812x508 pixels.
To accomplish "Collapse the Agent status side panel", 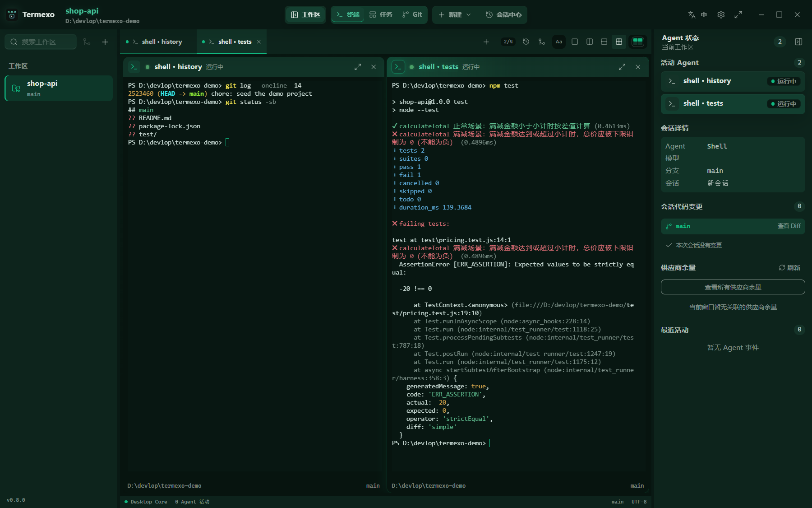I will pyautogui.click(x=798, y=42).
